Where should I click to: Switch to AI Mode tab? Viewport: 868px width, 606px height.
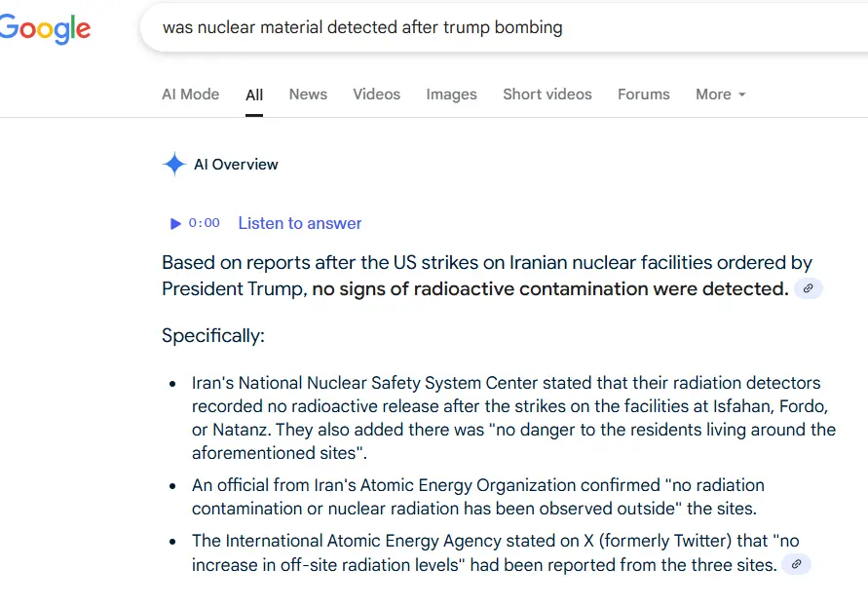[x=190, y=95]
